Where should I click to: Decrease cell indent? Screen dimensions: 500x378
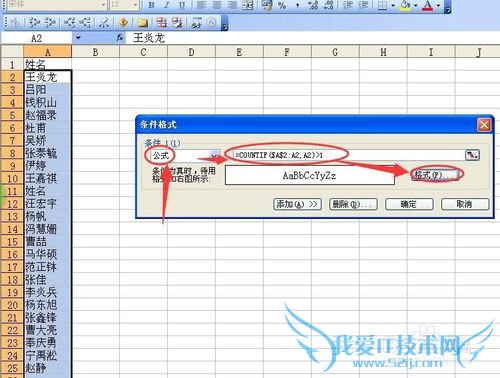348,5
